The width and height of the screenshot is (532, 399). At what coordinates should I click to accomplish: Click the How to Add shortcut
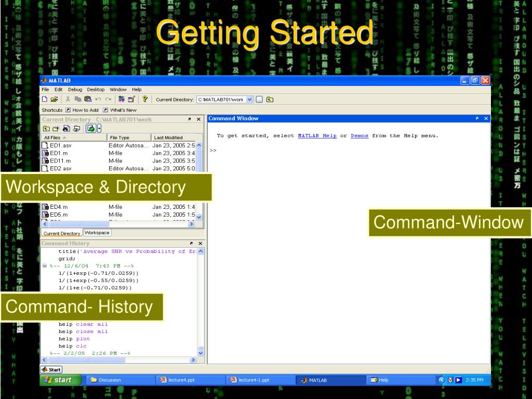tap(82, 110)
